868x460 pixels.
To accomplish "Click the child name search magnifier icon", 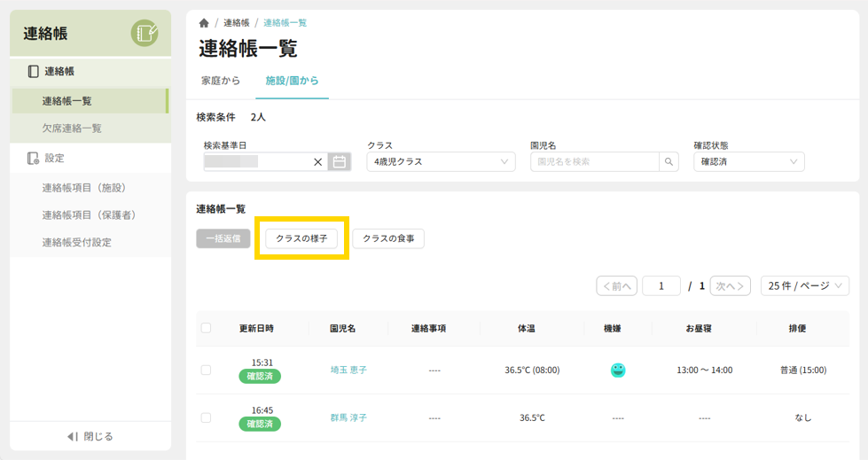I will pos(669,162).
